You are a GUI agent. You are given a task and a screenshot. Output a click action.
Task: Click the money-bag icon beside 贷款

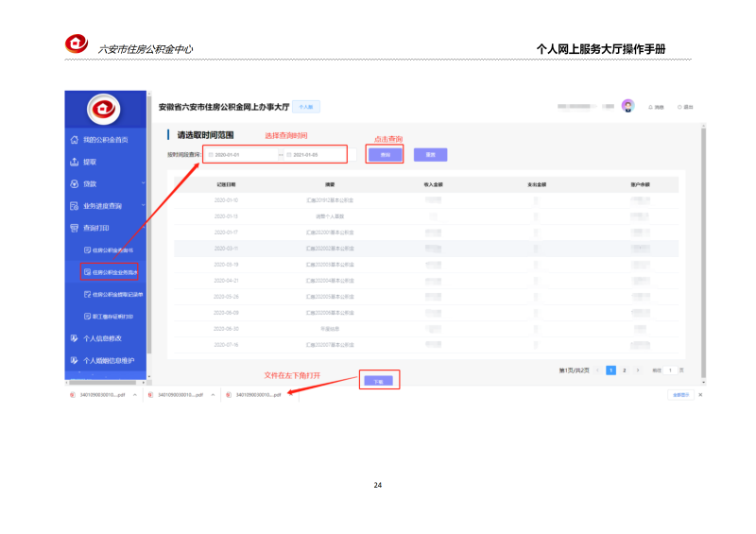[x=75, y=183]
